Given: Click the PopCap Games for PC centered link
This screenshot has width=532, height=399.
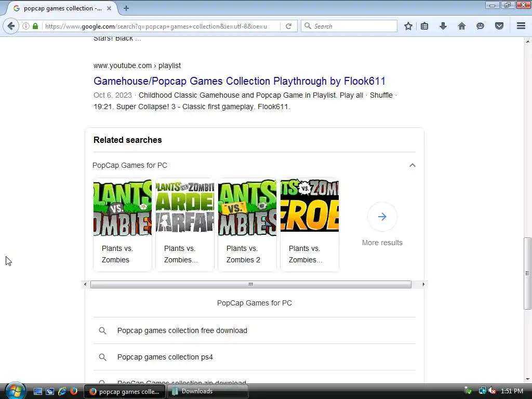Looking at the screenshot, I should (255, 303).
